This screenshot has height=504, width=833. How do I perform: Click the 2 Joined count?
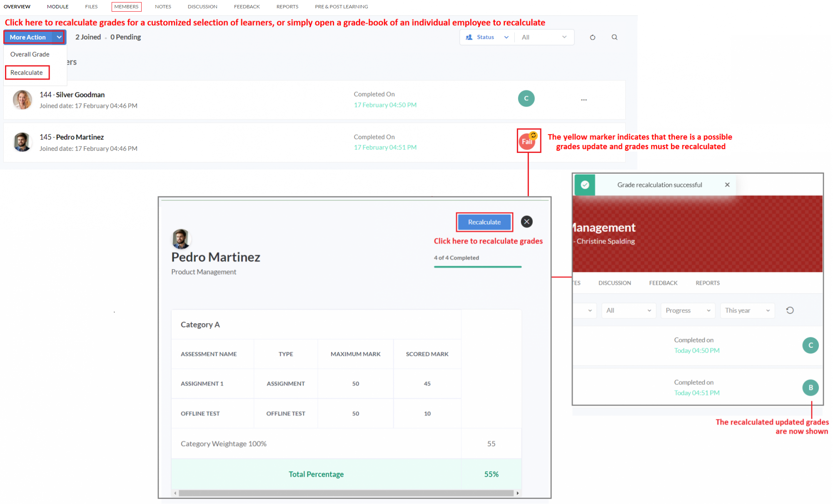click(x=88, y=37)
